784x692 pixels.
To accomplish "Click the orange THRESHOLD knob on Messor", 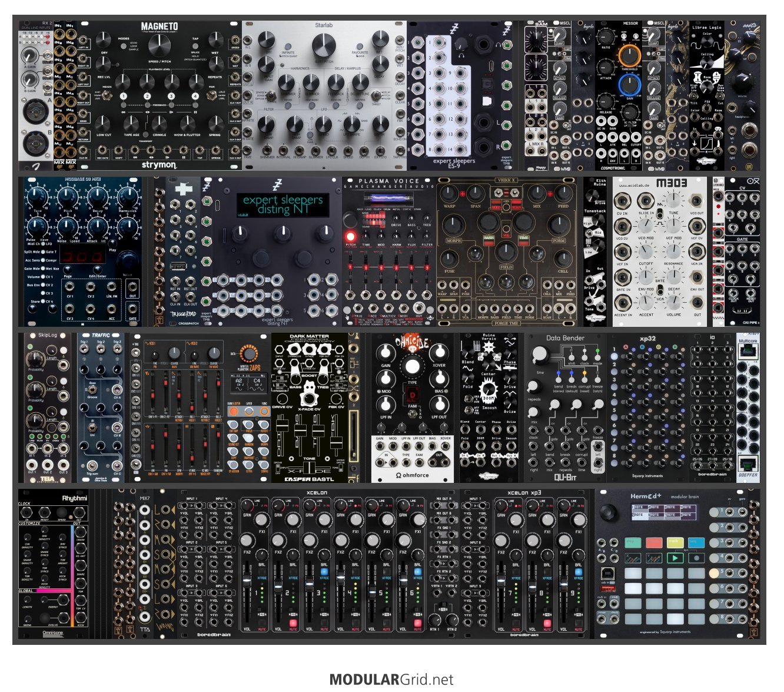I will click(x=629, y=55).
